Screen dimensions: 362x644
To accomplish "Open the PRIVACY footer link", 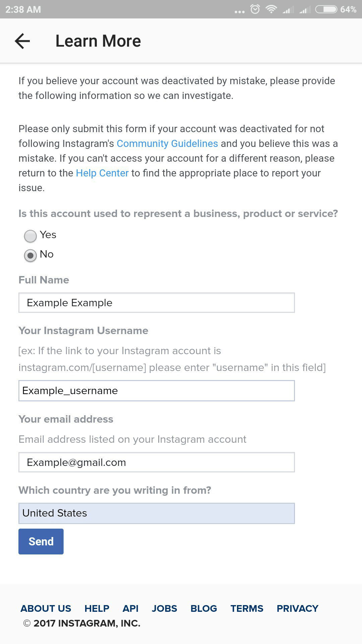I will point(297,608).
